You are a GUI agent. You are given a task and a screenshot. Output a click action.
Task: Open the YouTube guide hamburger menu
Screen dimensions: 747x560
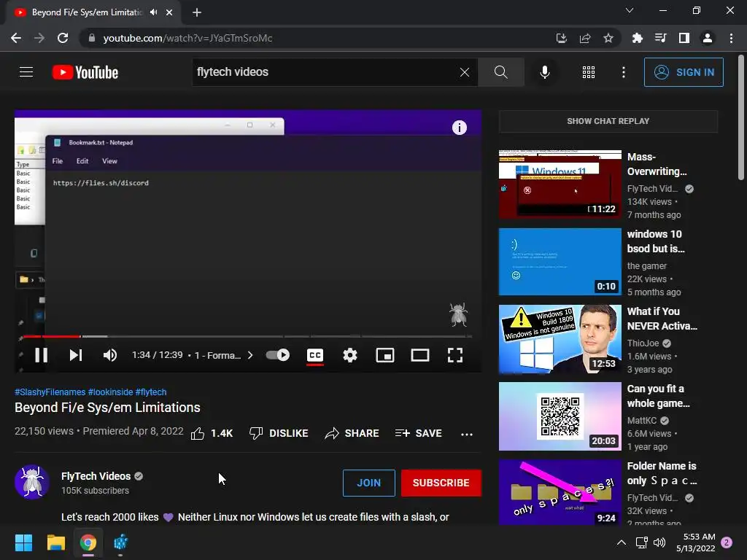coord(26,72)
